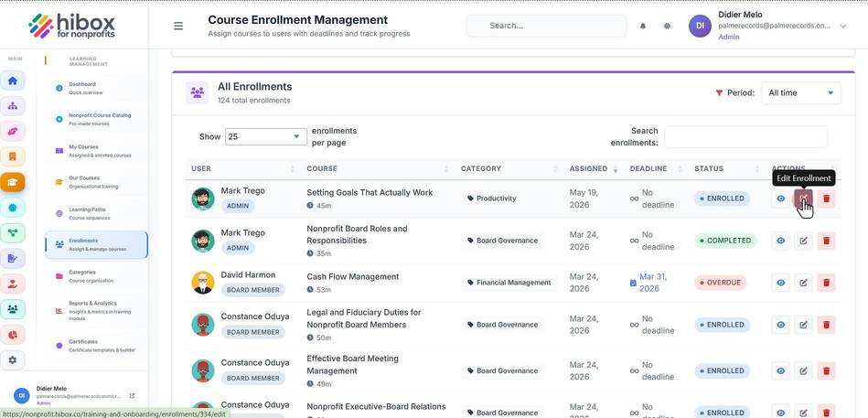Sort by DEADLINE column header
Viewport: 868px width, 418px height.
(657, 169)
